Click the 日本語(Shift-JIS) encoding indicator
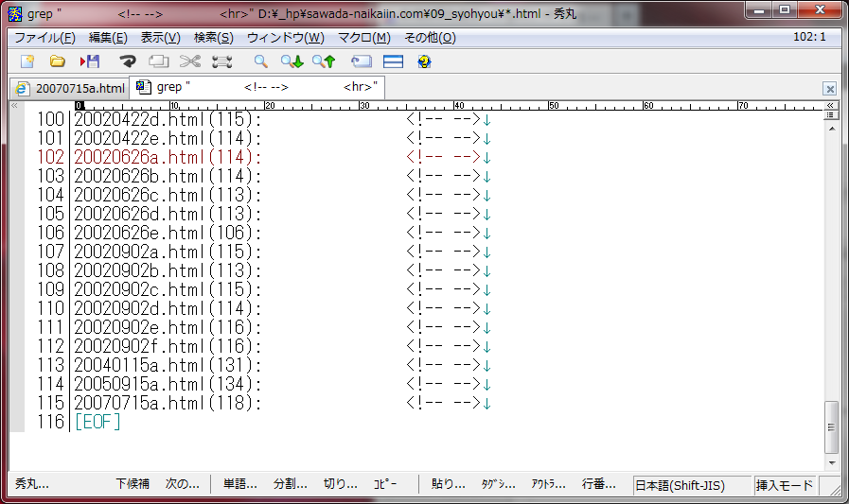 (x=692, y=486)
